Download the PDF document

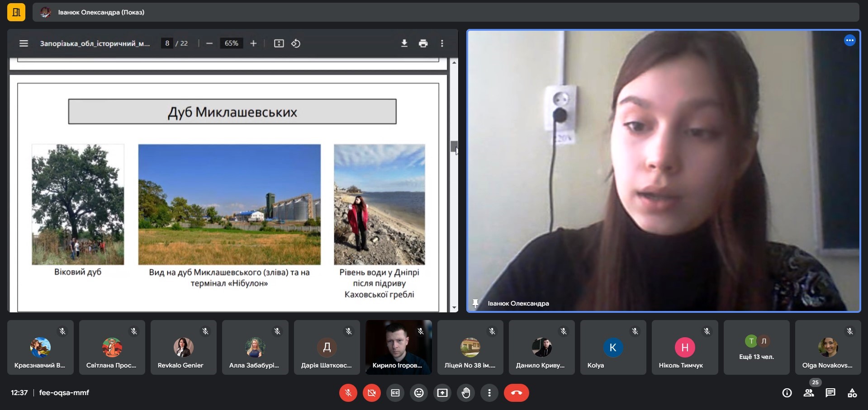click(x=404, y=43)
